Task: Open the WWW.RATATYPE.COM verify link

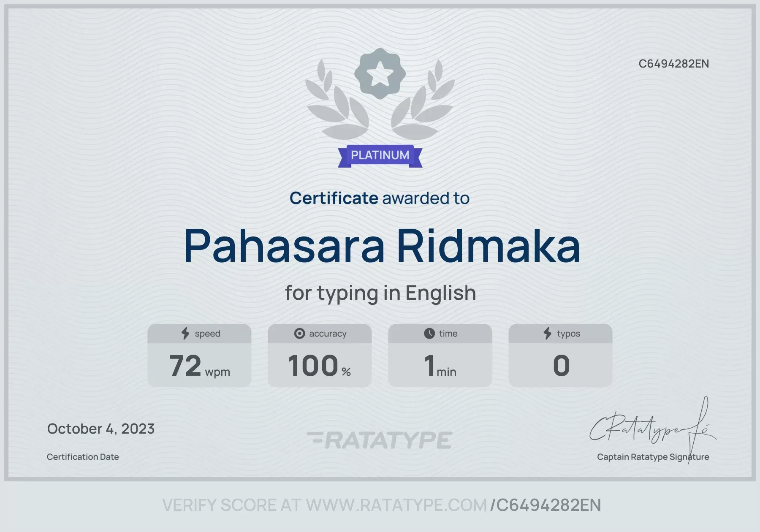Action: click(396, 505)
